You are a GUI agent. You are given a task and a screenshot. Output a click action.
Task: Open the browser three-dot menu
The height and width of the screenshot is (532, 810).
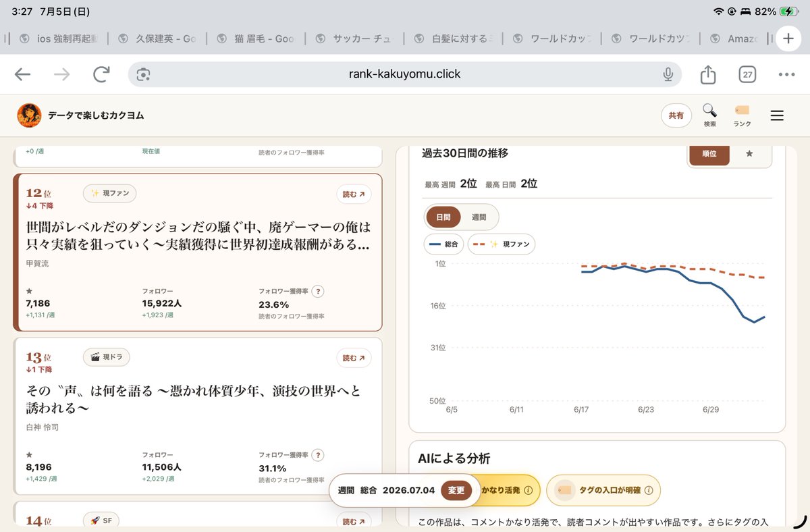coord(787,74)
